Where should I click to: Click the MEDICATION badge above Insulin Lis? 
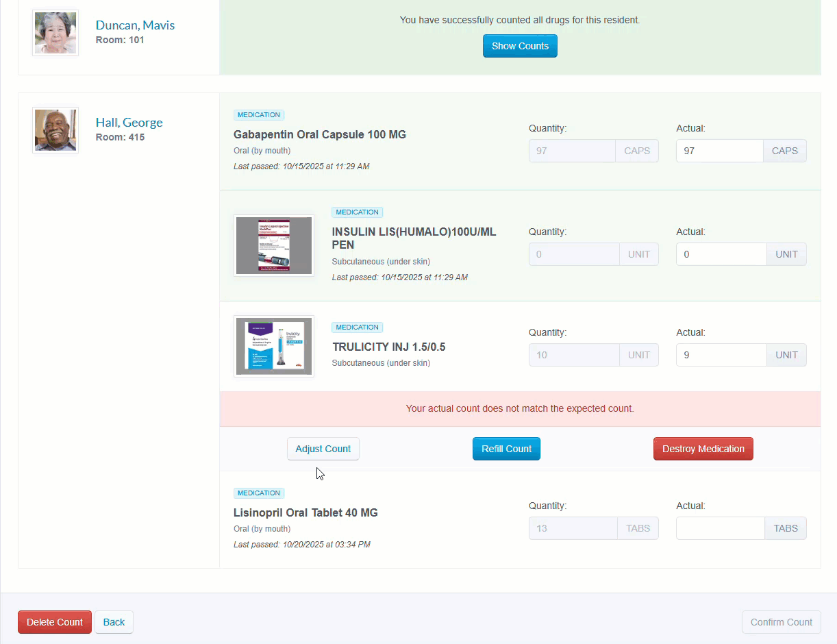(x=357, y=212)
